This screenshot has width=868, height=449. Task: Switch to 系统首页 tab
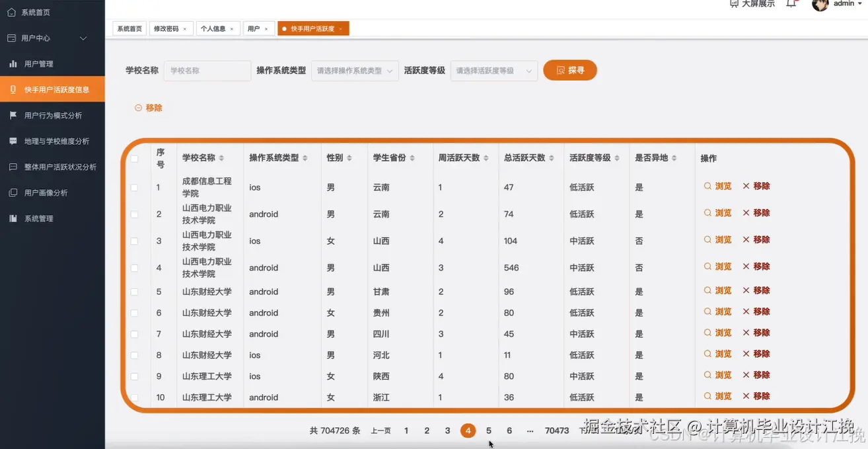[x=129, y=29]
